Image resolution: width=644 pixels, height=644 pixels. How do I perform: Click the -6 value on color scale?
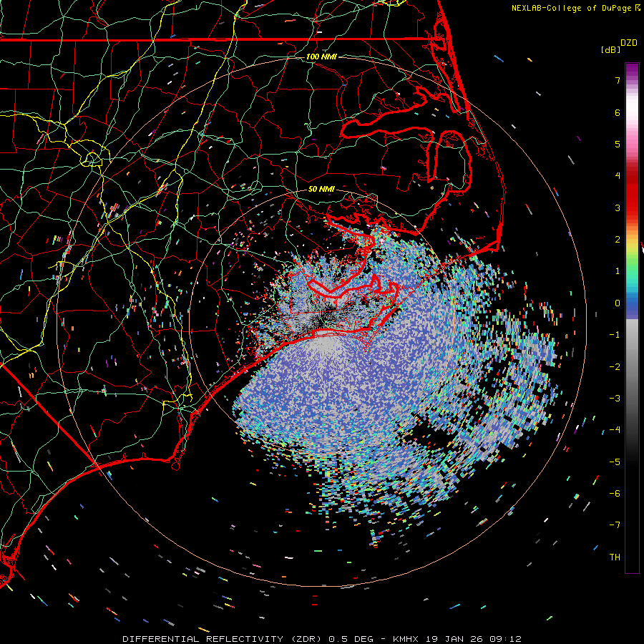(x=615, y=494)
